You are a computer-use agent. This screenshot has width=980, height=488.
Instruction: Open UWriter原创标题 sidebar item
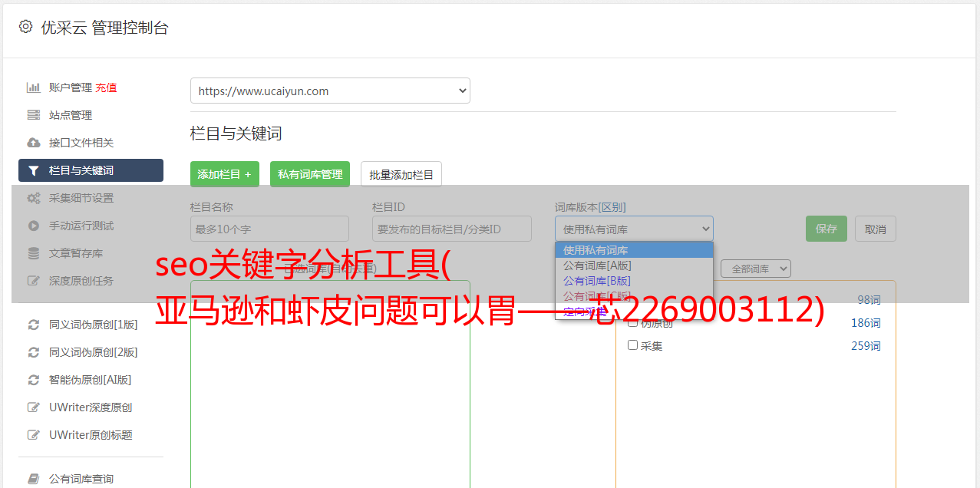tap(91, 435)
